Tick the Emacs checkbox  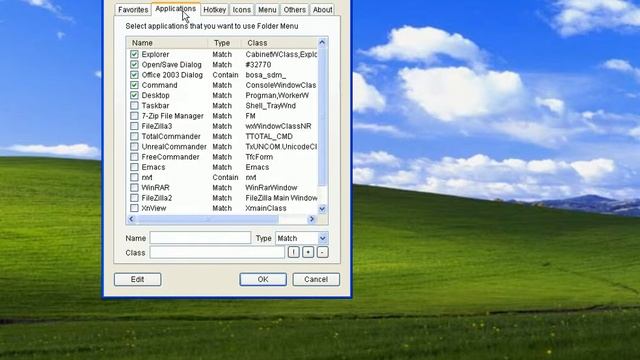pos(134,167)
